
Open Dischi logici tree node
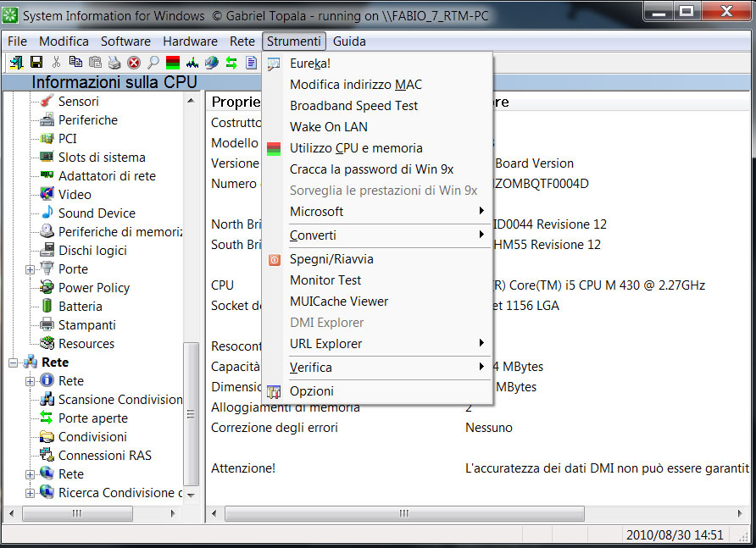(x=92, y=251)
